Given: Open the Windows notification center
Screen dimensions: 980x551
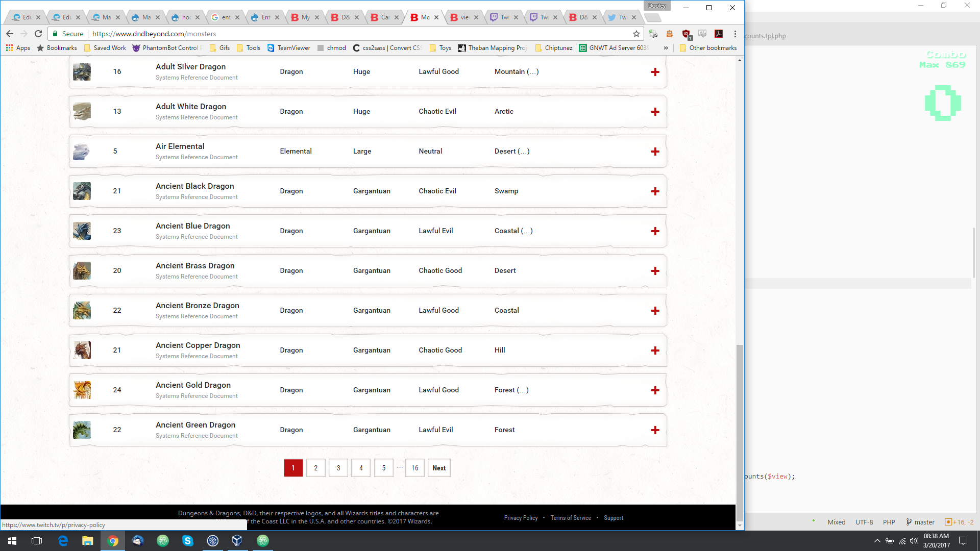Looking at the screenshot, I should tap(963, 541).
